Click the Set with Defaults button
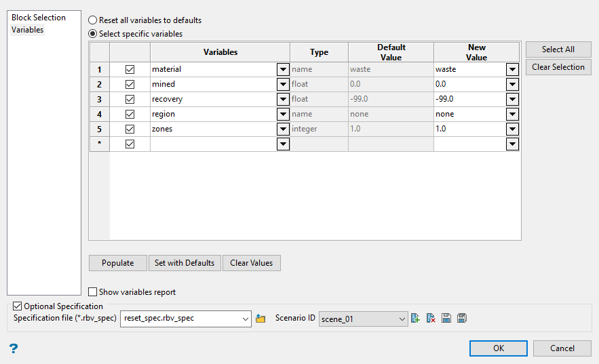Image resolution: width=599 pixels, height=364 pixels. coord(185,263)
